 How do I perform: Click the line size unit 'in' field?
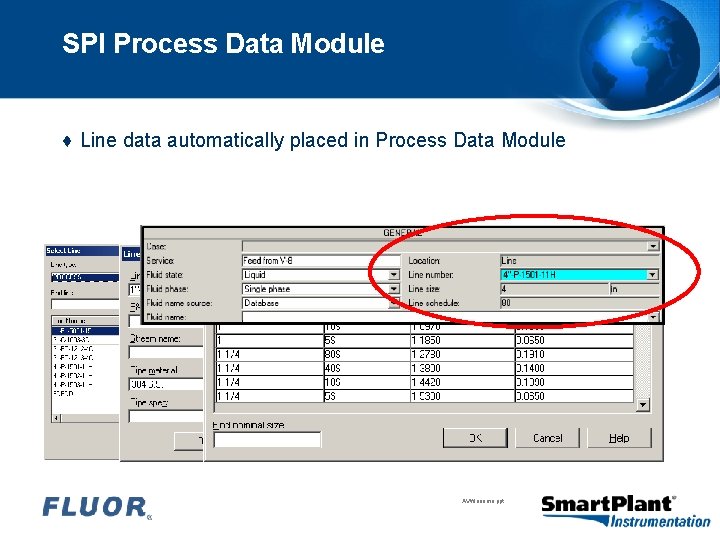[x=634, y=289]
